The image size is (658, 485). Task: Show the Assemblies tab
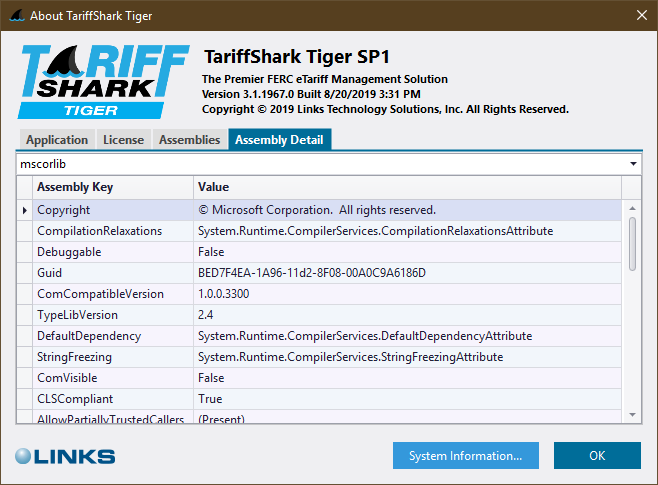pos(189,140)
